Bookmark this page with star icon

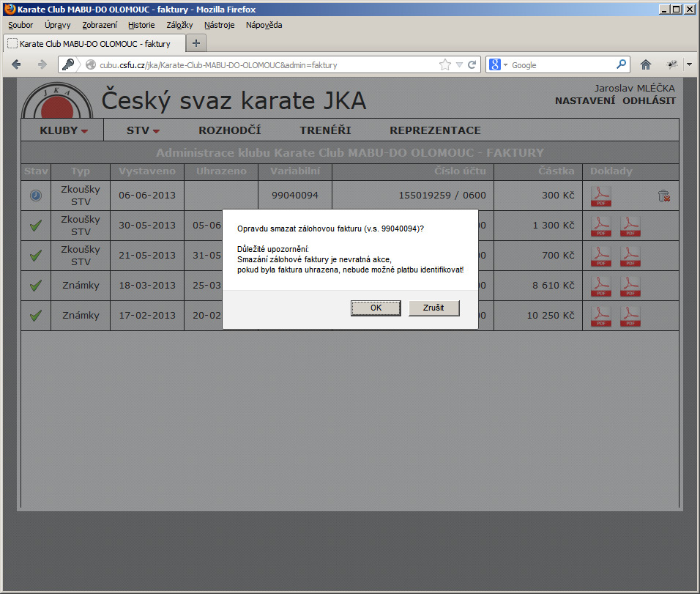point(445,64)
